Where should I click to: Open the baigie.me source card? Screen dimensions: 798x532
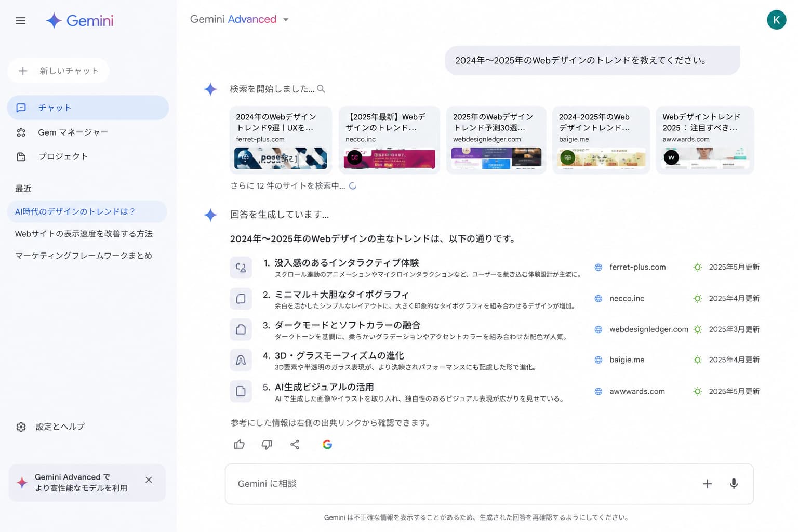[601, 140]
